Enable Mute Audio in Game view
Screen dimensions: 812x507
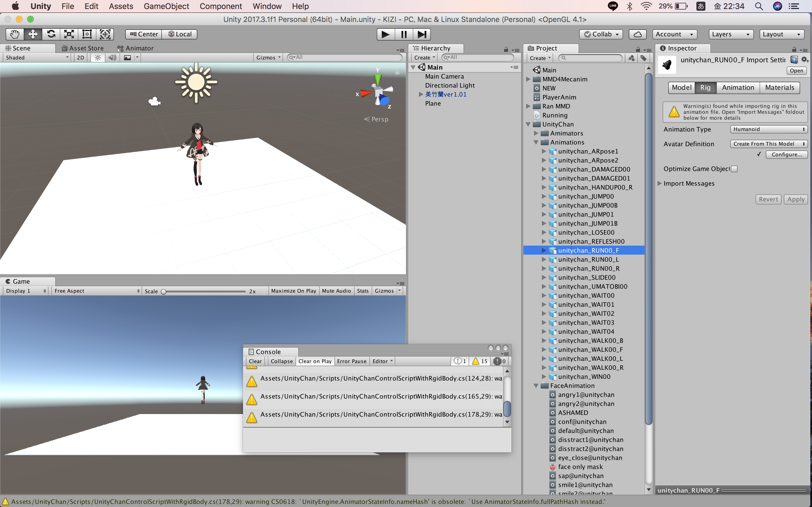pos(337,290)
